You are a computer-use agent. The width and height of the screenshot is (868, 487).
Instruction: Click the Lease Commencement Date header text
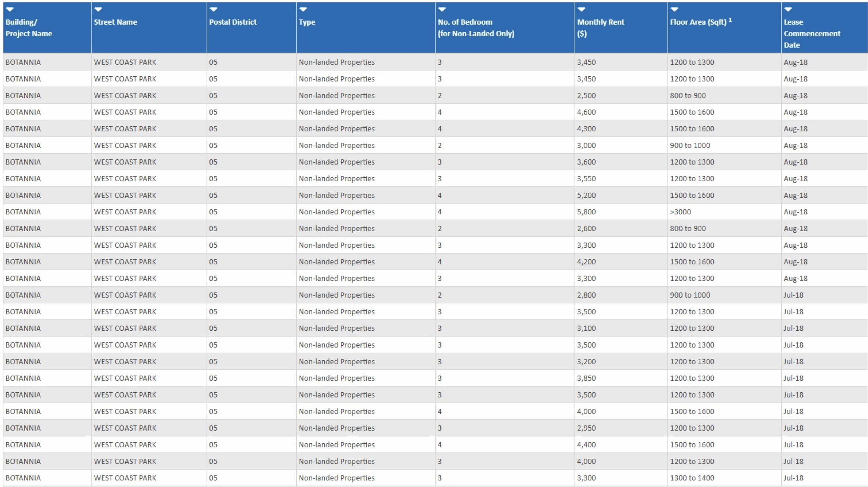812,33
